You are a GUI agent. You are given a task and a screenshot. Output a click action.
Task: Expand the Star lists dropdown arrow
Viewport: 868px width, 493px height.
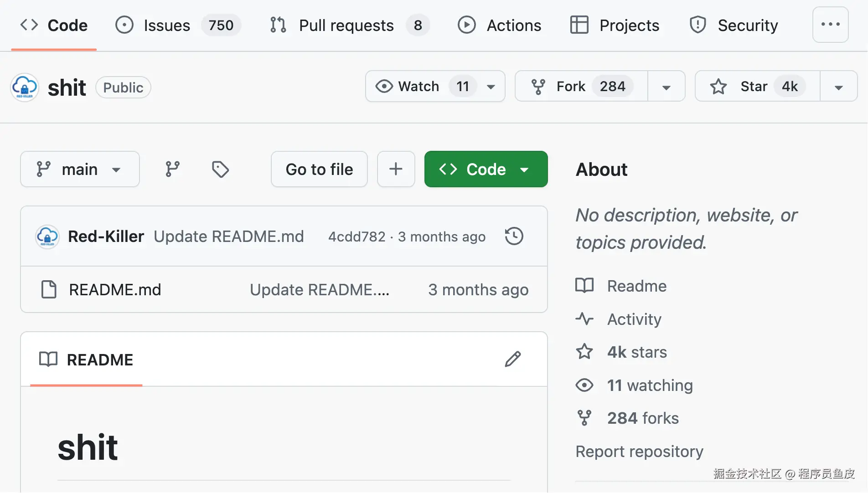point(838,87)
